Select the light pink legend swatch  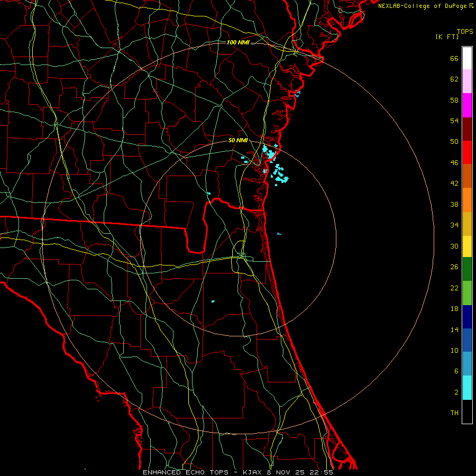tap(467, 81)
